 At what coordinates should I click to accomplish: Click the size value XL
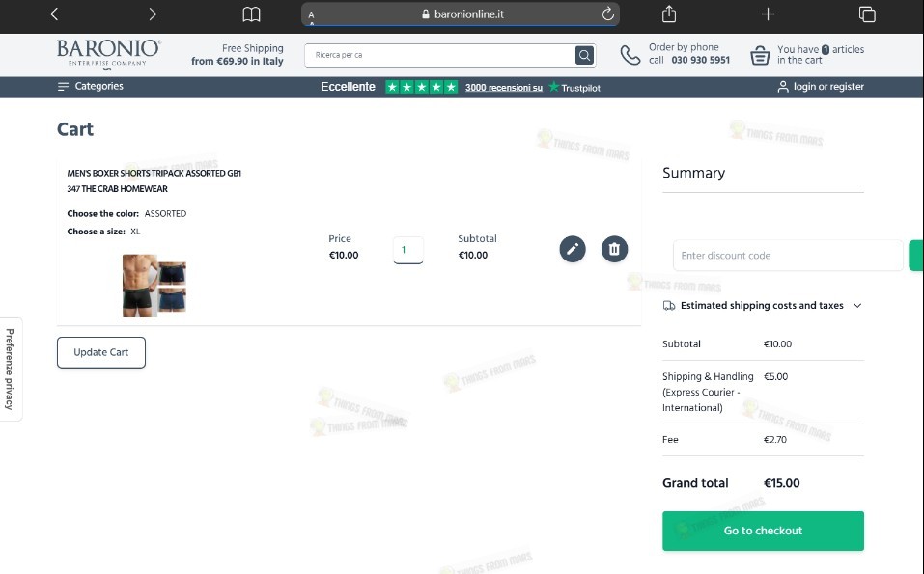coord(135,232)
